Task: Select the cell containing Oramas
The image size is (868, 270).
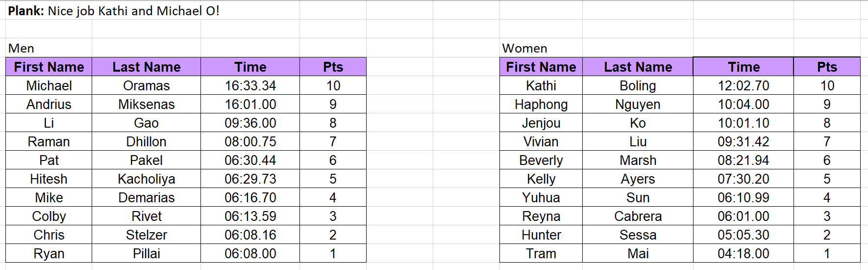Action: (146, 85)
